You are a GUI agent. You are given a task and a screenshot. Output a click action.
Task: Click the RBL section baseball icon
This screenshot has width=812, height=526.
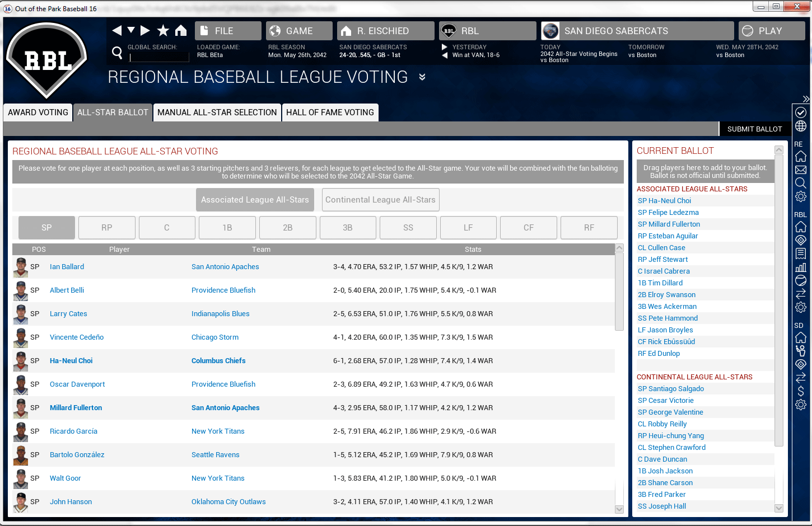801,280
